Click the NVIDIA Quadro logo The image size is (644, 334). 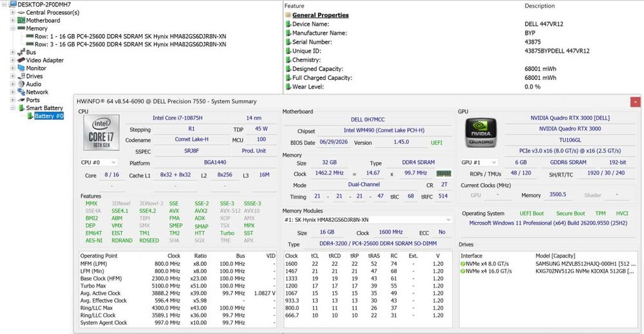(x=481, y=132)
